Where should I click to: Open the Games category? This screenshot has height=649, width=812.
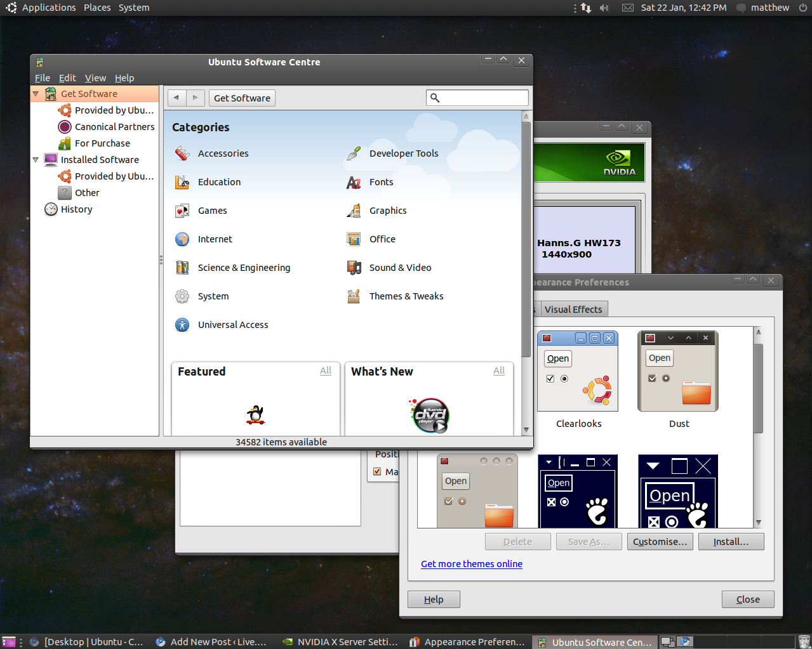[201, 211]
